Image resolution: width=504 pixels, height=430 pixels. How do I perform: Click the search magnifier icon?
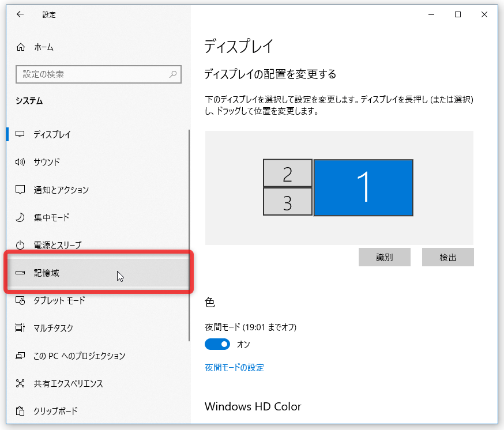click(x=173, y=74)
